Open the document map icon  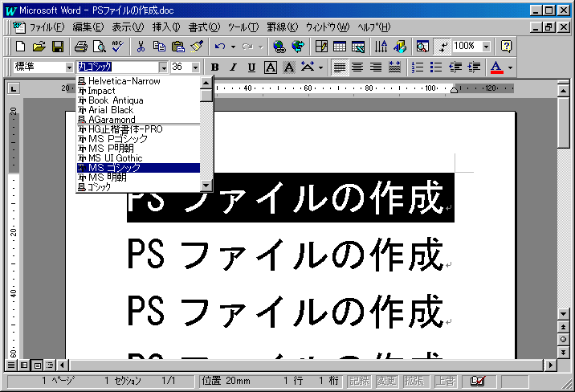(x=422, y=47)
